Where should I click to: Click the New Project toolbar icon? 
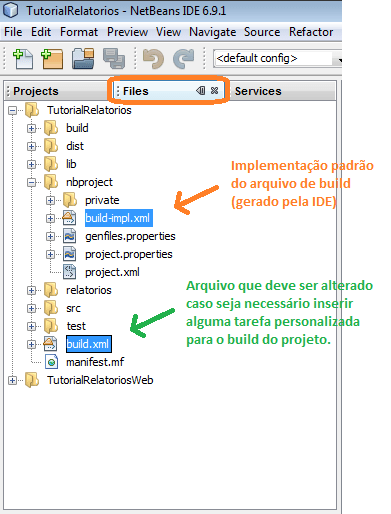pyautogui.click(x=52, y=58)
